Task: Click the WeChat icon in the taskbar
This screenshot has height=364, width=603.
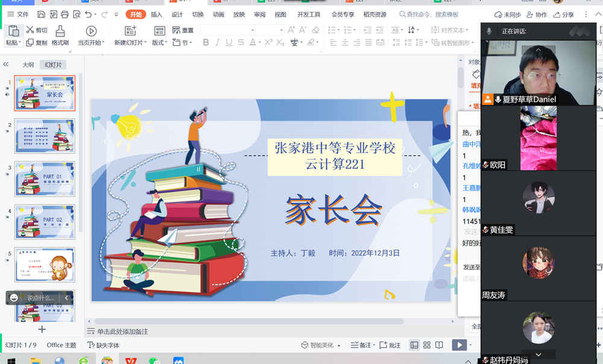Action: (154, 360)
